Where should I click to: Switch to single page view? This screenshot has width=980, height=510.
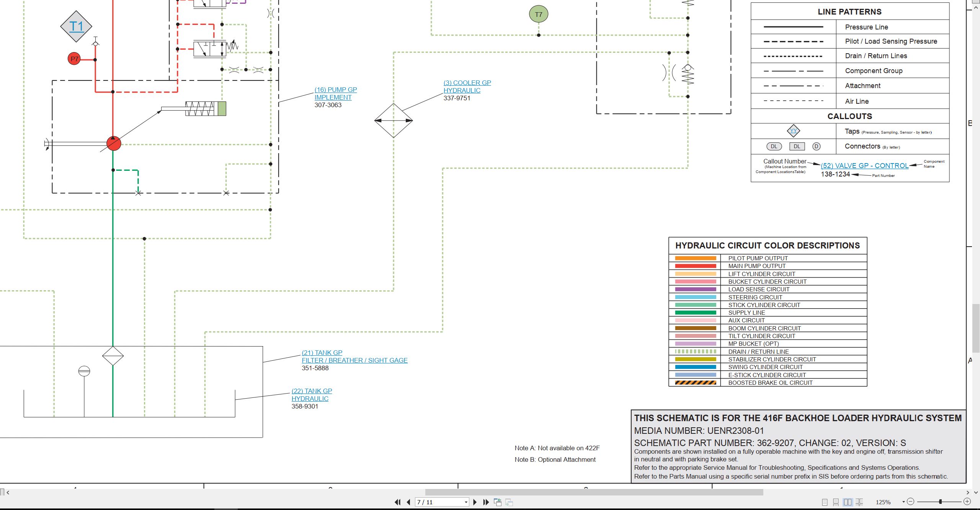click(825, 502)
